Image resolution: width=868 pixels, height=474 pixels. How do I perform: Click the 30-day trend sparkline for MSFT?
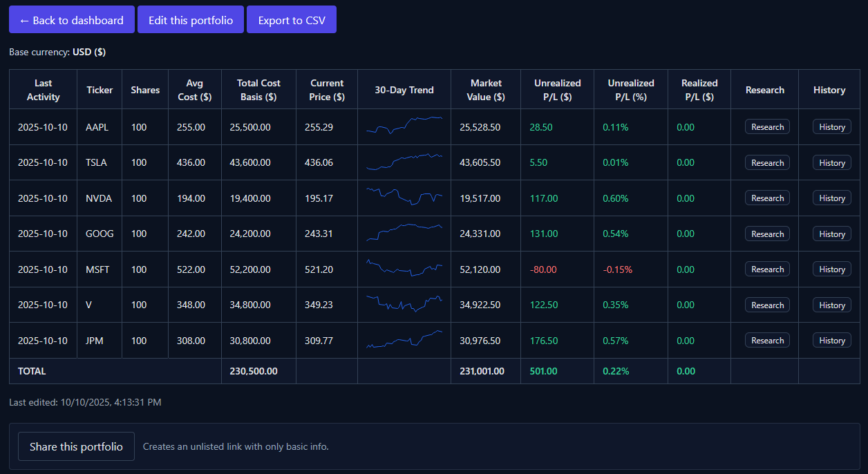(x=404, y=269)
